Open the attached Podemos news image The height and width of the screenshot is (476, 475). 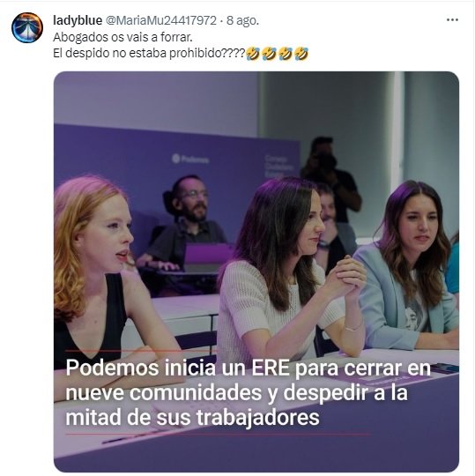tap(256, 271)
